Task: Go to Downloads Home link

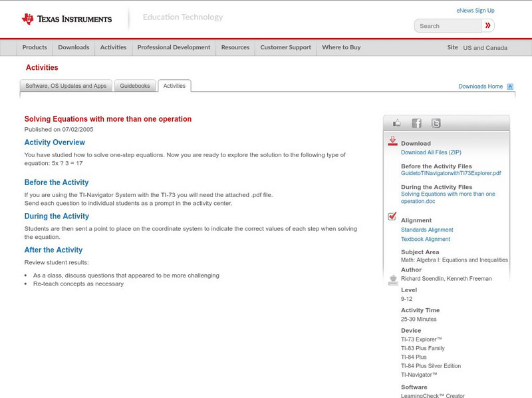Action: 480,87
